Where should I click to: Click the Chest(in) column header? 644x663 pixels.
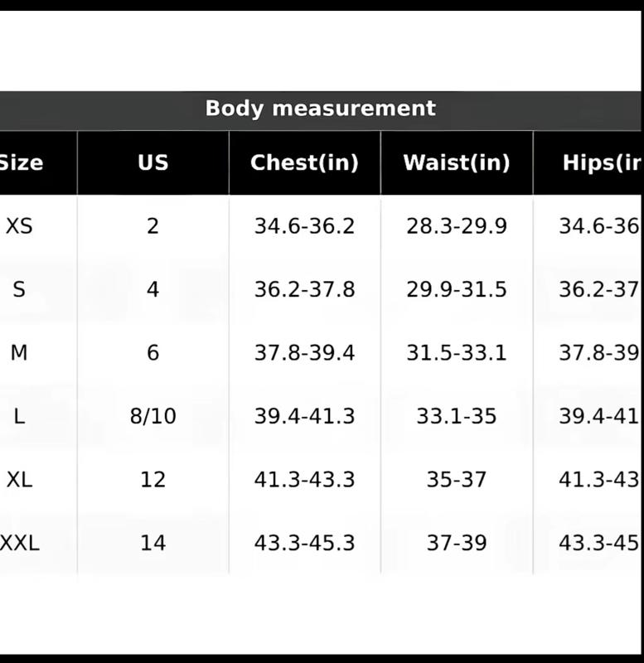[304, 162]
